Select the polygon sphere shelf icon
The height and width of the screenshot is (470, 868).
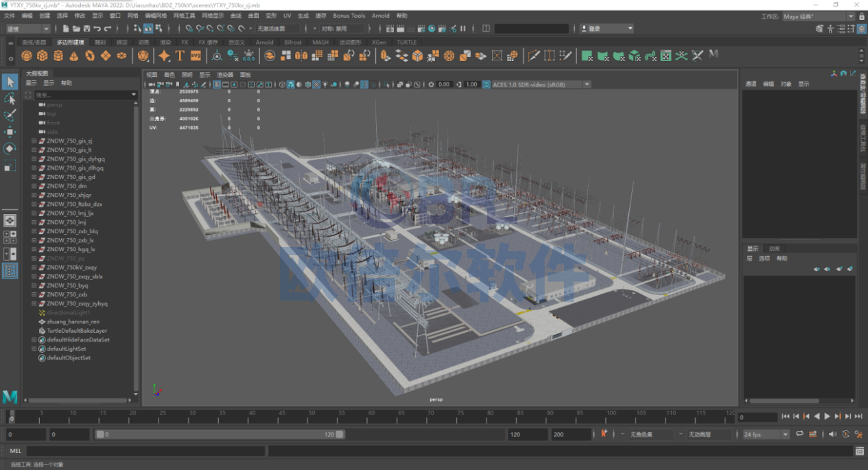tap(27, 56)
